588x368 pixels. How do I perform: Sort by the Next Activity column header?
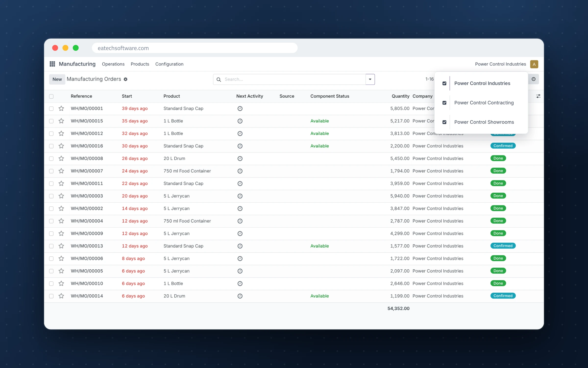(250, 96)
